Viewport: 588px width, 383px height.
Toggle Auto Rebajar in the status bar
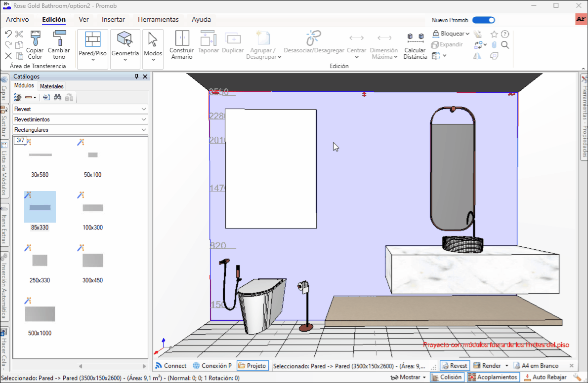tap(545, 377)
